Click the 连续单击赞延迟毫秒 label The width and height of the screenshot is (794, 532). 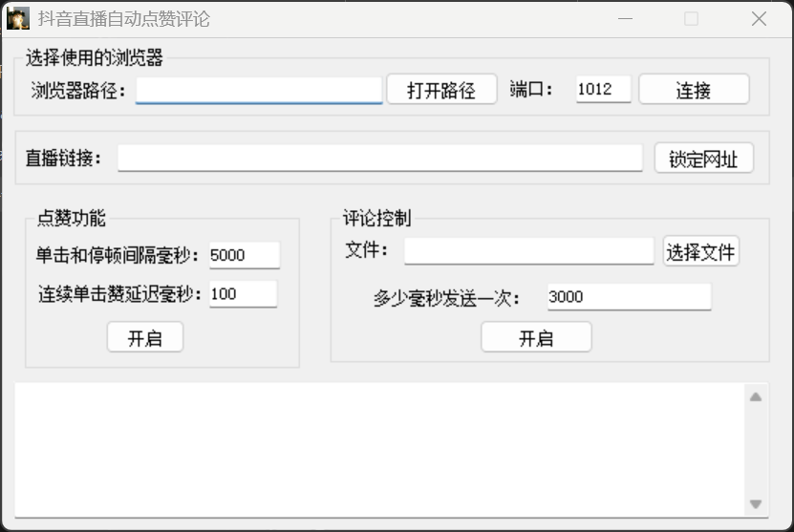tap(120, 294)
